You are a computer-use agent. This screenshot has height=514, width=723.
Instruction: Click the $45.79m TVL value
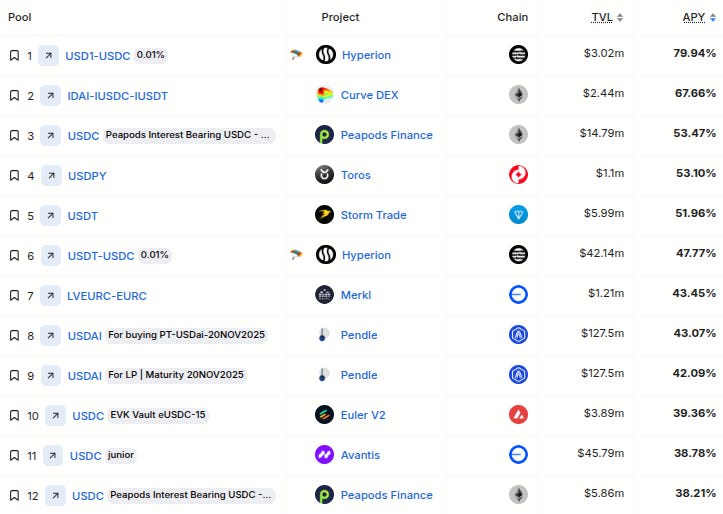601,453
